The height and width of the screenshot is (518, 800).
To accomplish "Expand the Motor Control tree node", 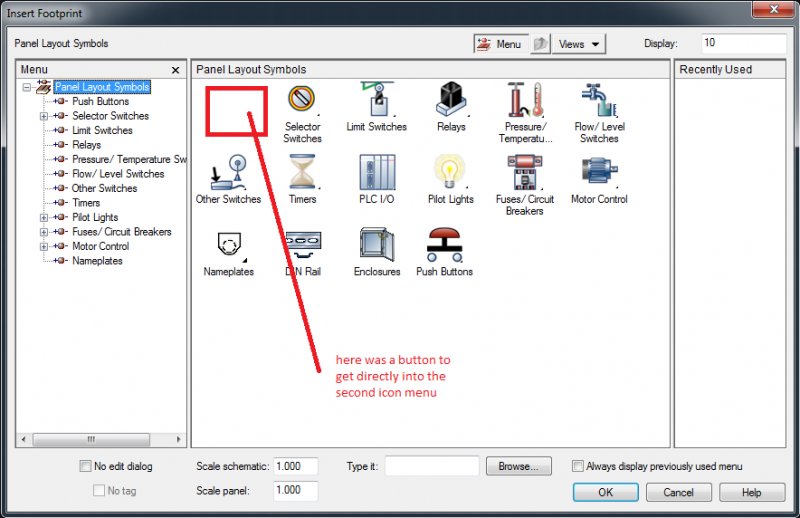I will tap(44, 246).
